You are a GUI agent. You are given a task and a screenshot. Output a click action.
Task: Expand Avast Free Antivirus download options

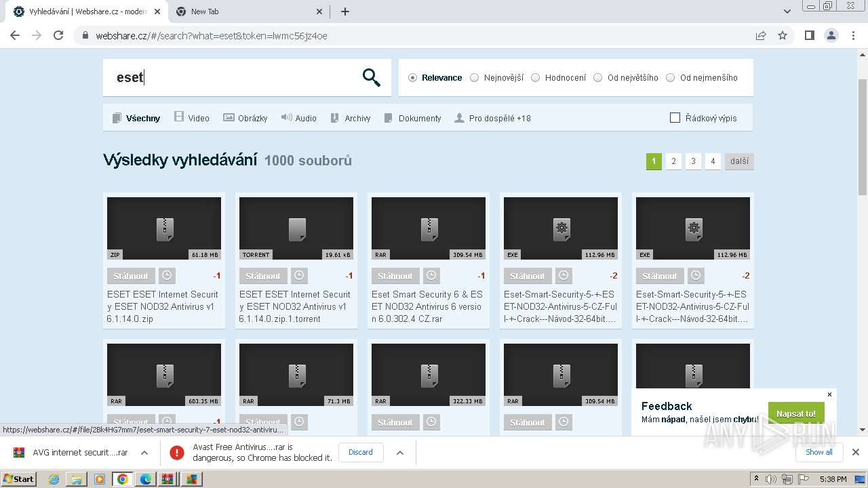[x=400, y=453]
